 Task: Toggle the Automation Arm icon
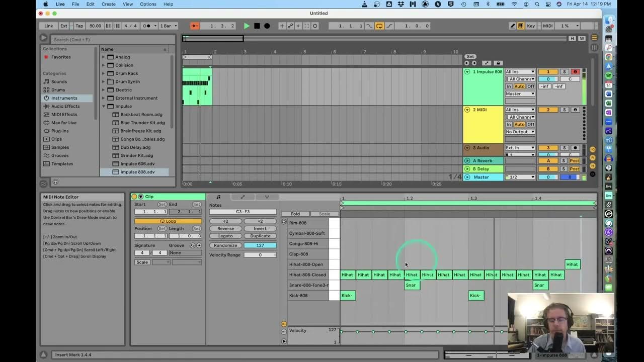tap(290, 26)
